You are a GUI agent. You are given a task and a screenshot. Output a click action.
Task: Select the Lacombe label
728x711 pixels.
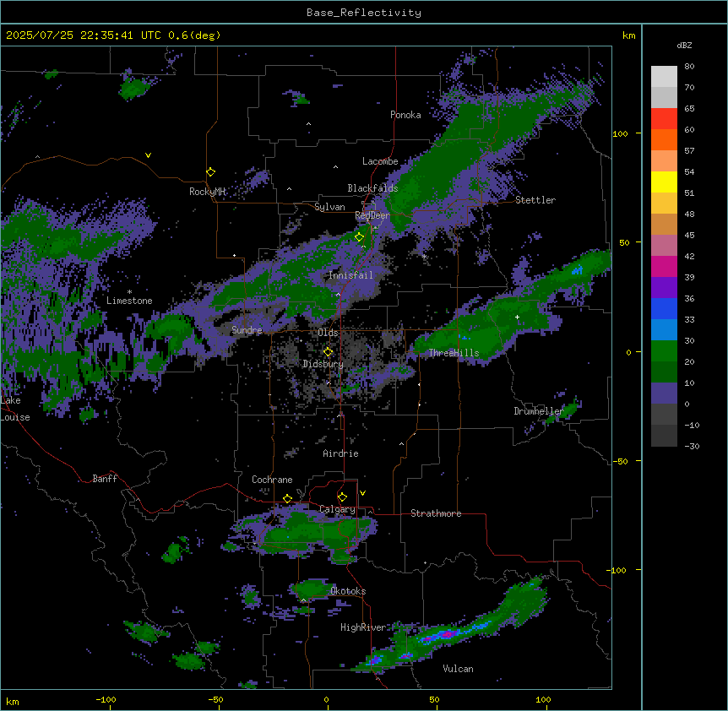click(380, 161)
